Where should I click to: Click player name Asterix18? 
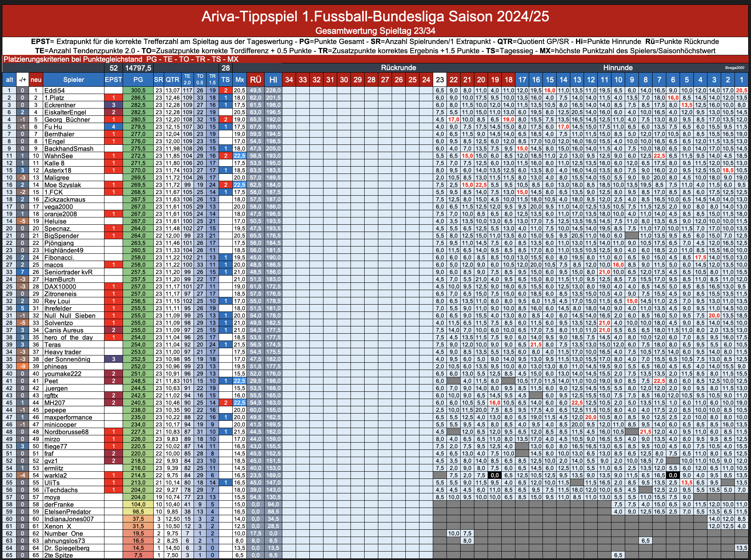coord(58,170)
